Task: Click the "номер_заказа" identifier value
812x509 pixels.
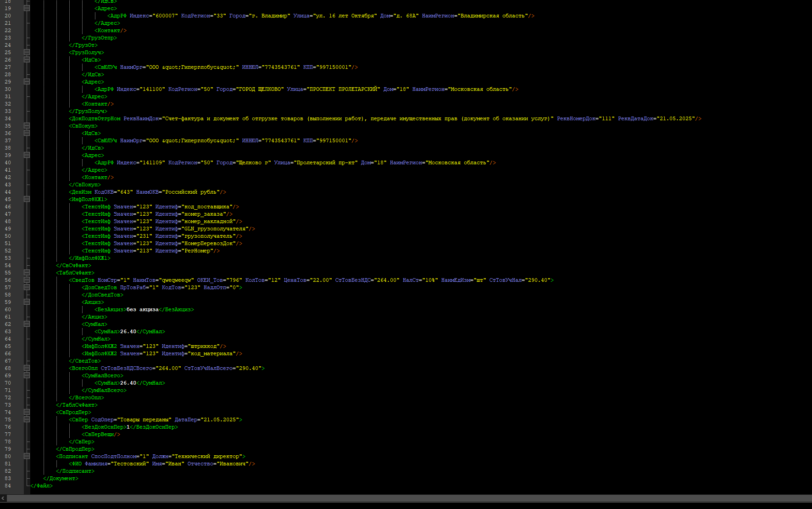Action: [204, 214]
